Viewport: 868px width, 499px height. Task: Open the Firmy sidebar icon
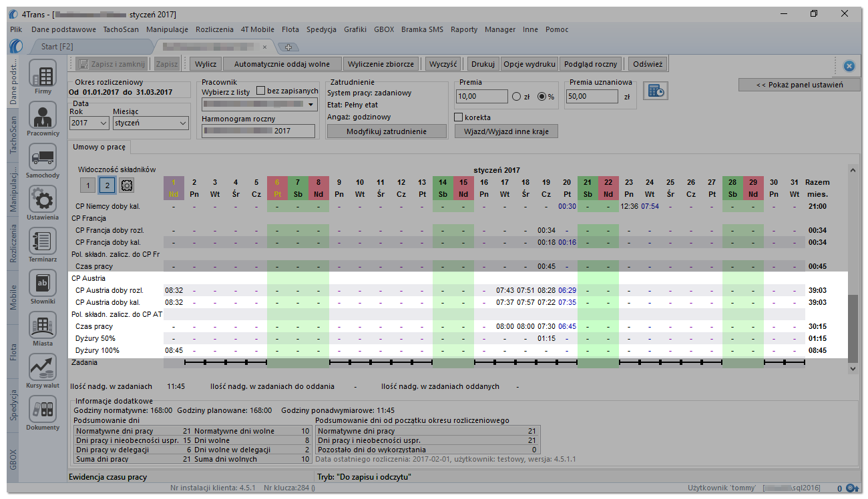pyautogui.click(x=43, y=77)
